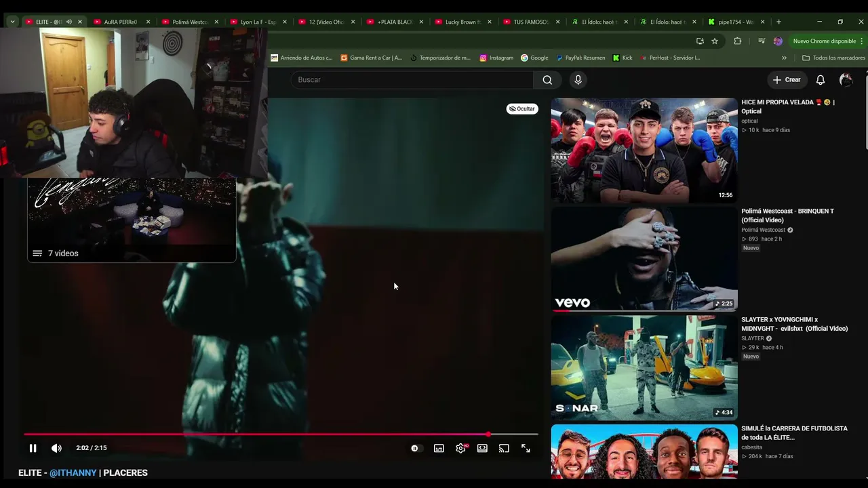Click the Polimá Westcoast - BRINQUEN T title

pos(787,216)
